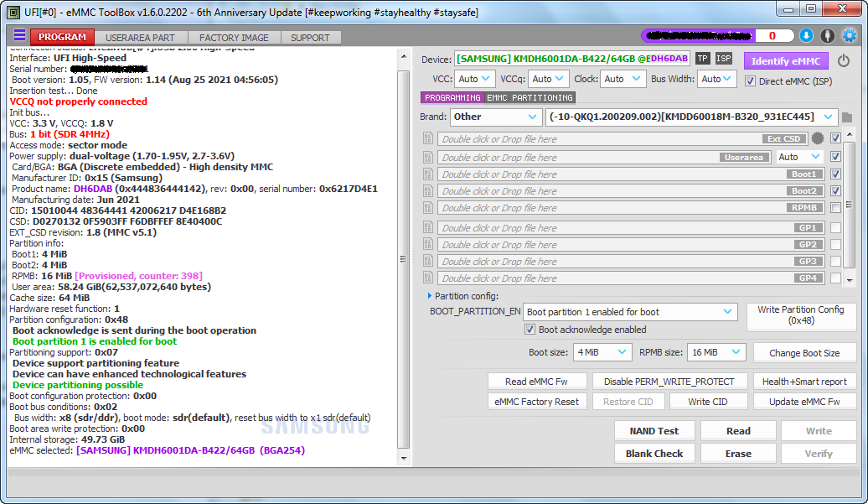The width and height of the screenshot is (868, 504).
Task: Open the VCC voltage dropdown
Action: click(x=474, y=79)
